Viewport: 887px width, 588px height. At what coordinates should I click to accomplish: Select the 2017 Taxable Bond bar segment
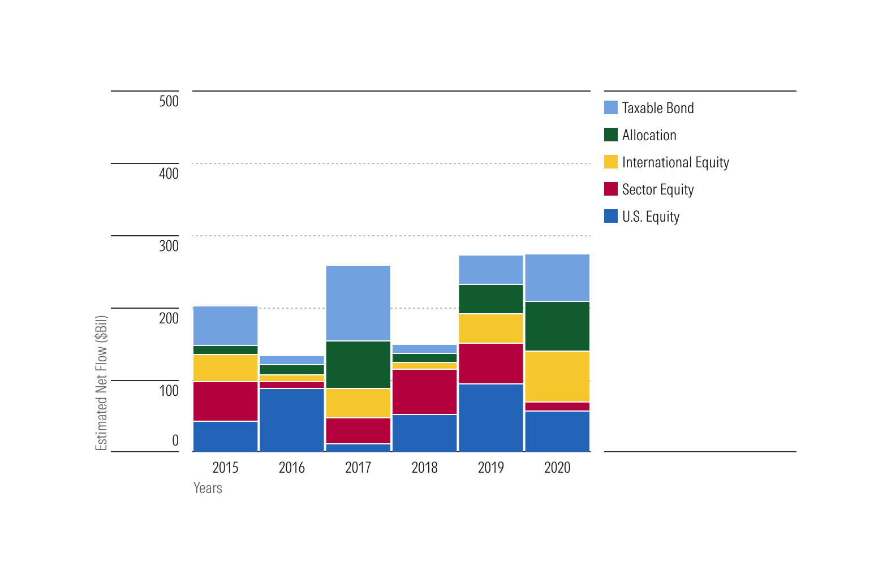358,303
